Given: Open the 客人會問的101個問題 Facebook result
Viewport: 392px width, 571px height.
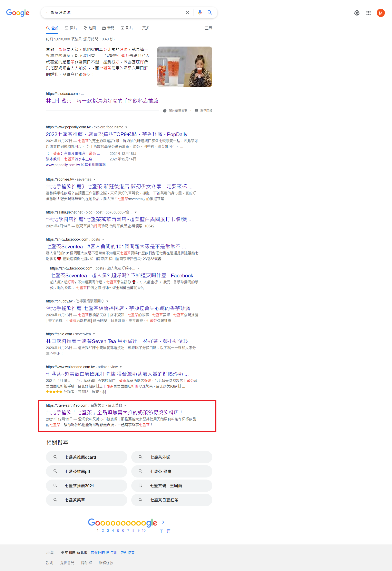Looking at the screenshot, I should click(116, 246).
